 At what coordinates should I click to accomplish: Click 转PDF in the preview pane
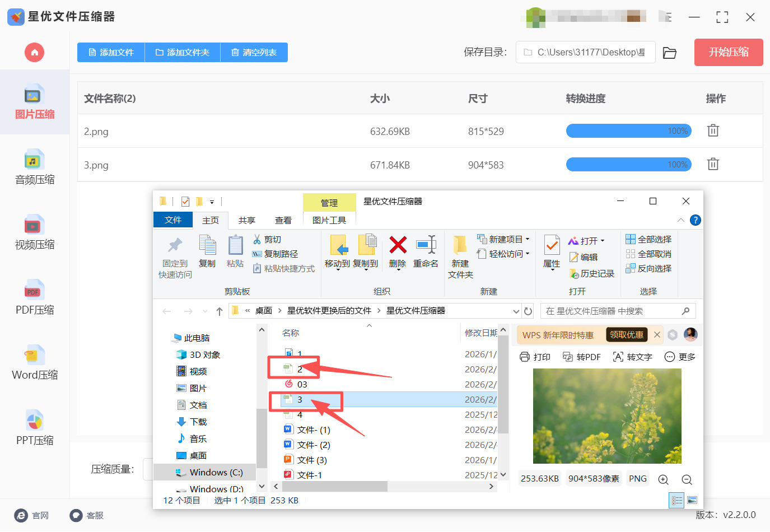581,357
